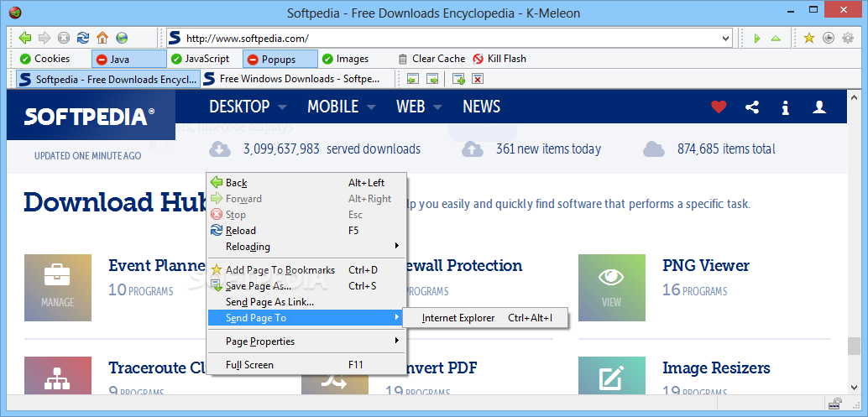This screenshot has height=417, width=868.
Task: Click Kill Flash button
Action: 499,59
